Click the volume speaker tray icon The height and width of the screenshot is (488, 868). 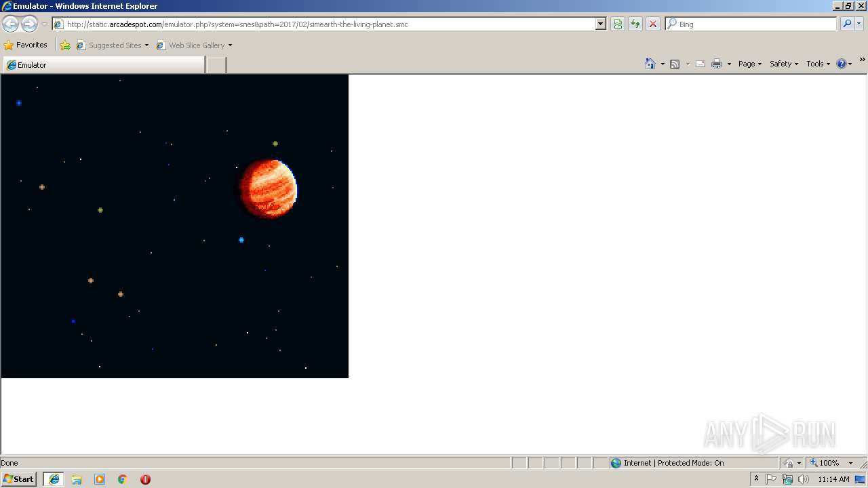(804, 479)
